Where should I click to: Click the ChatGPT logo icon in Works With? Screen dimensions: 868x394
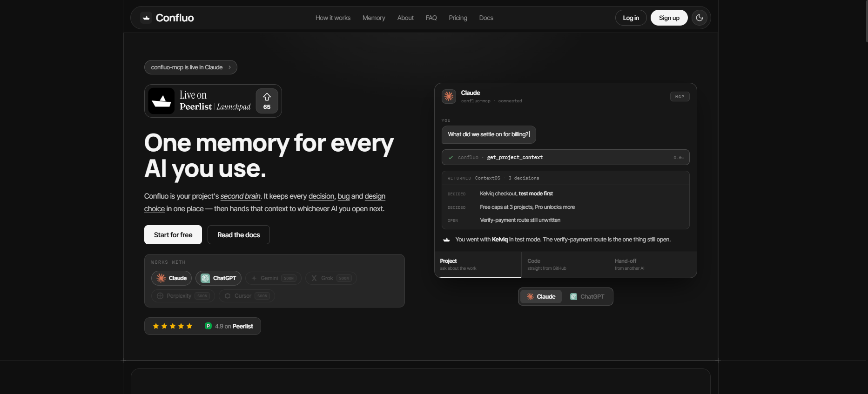[x=205, y=278]
